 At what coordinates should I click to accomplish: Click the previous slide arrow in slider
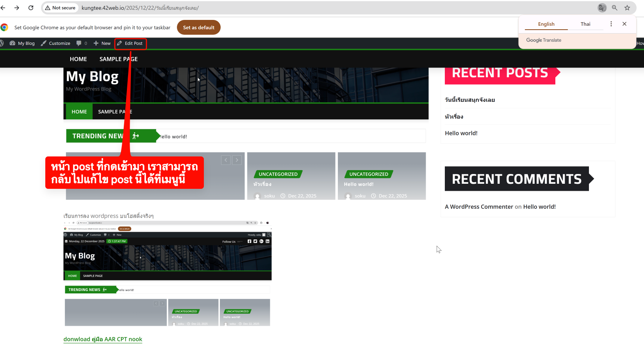[x=226, y=160]
